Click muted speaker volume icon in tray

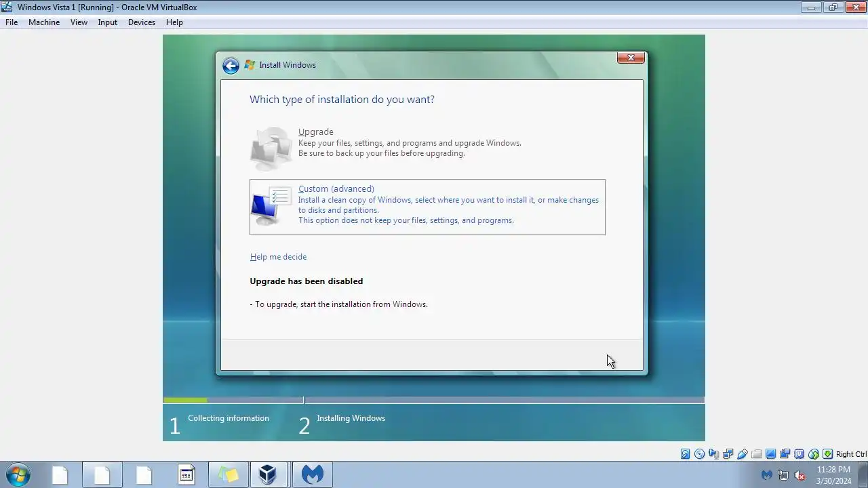800,475
